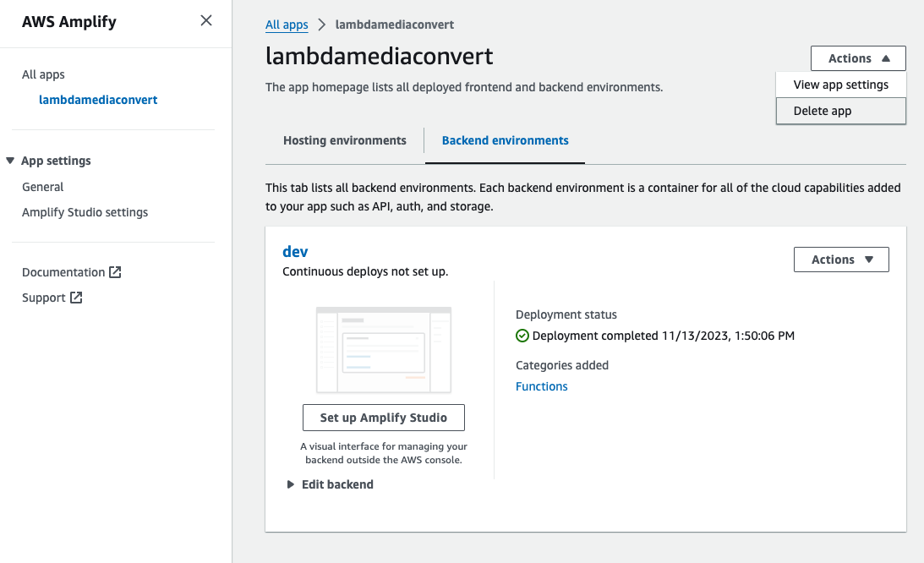Switch to the Hosting environments tab

[x=345, y=140]
